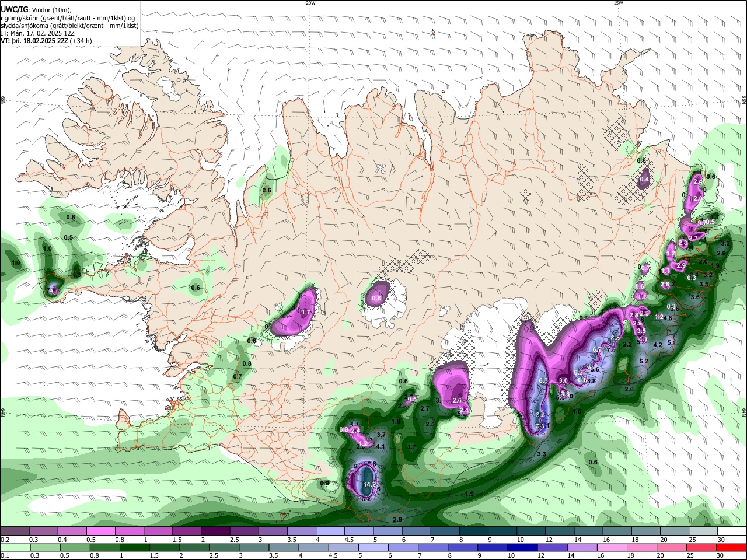Click the 0.9 value near the southwest coast

[x=325, y=483]
